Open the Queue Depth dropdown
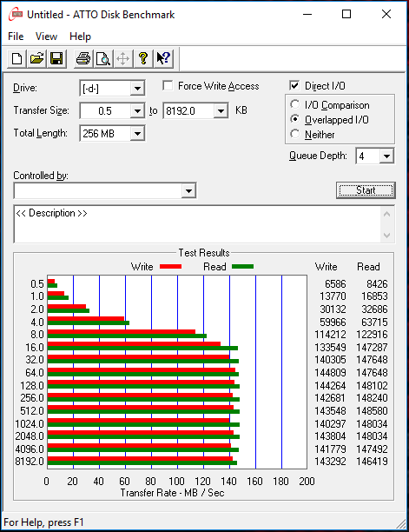The image size is (409, 532). point(386,156)
